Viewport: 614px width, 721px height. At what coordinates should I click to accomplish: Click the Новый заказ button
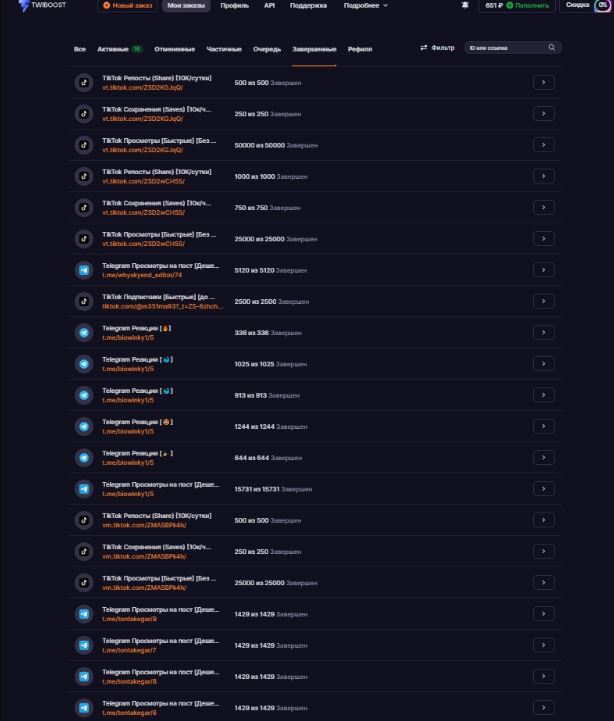[127, 6]
